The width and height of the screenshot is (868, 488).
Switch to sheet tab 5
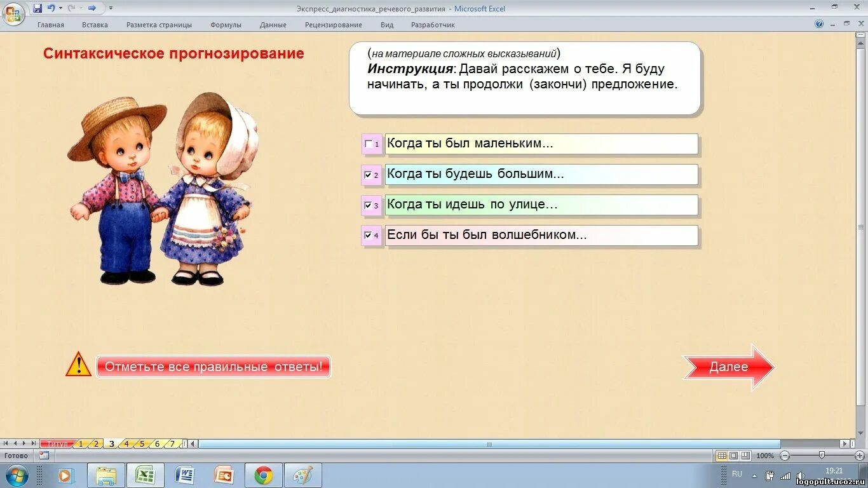[142, 444]
